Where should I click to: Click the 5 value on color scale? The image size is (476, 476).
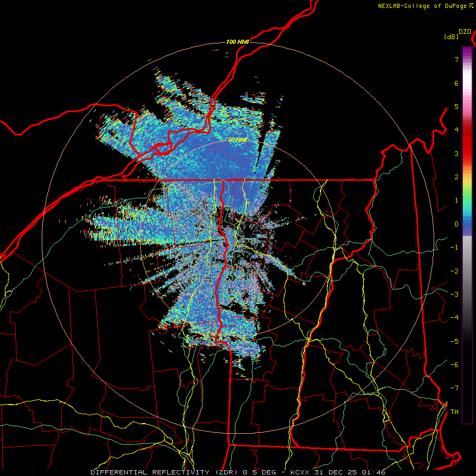[x=456, y=106]
